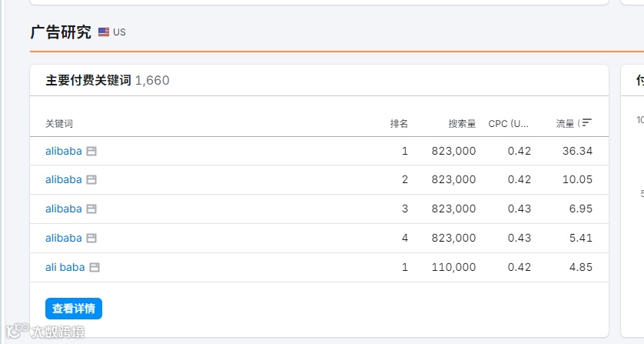The height and width of the screenshot is (344, 644).
Task: Sort table by the 搜索量 column header
Action: pos(462,124)
